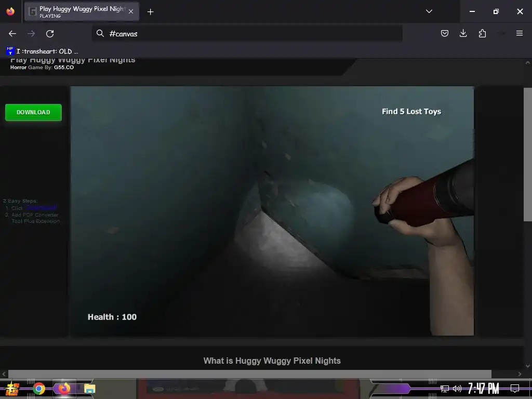Click the Firefox taskbar icon
532x399 pixels.
pyautogui.click(x=64, y=389)
